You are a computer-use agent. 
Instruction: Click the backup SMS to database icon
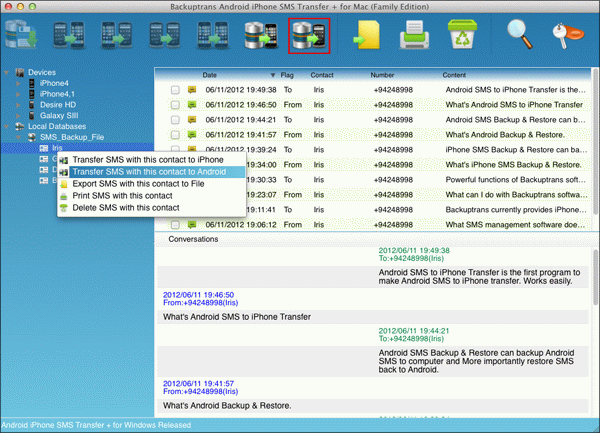click(x=21, y=36)
